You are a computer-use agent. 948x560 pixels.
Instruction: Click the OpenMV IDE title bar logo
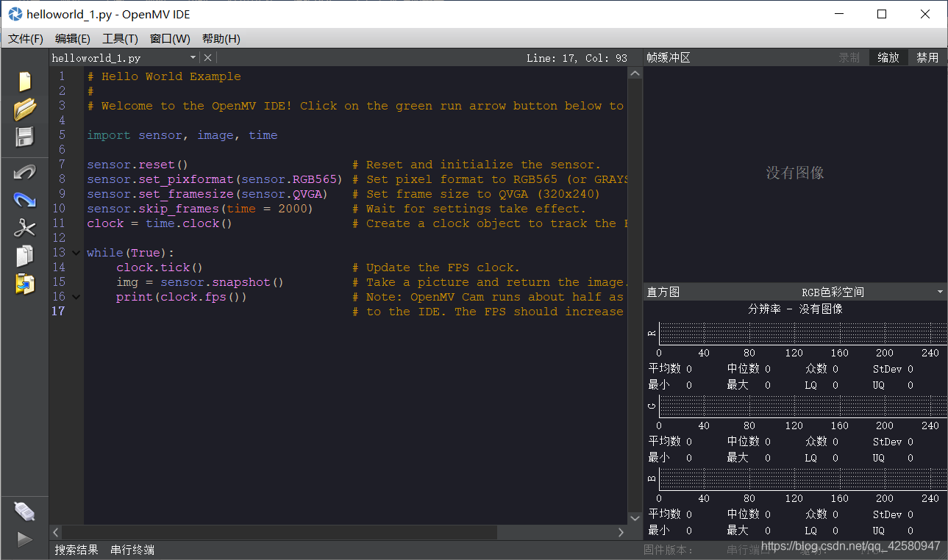(x=15, y=14)
